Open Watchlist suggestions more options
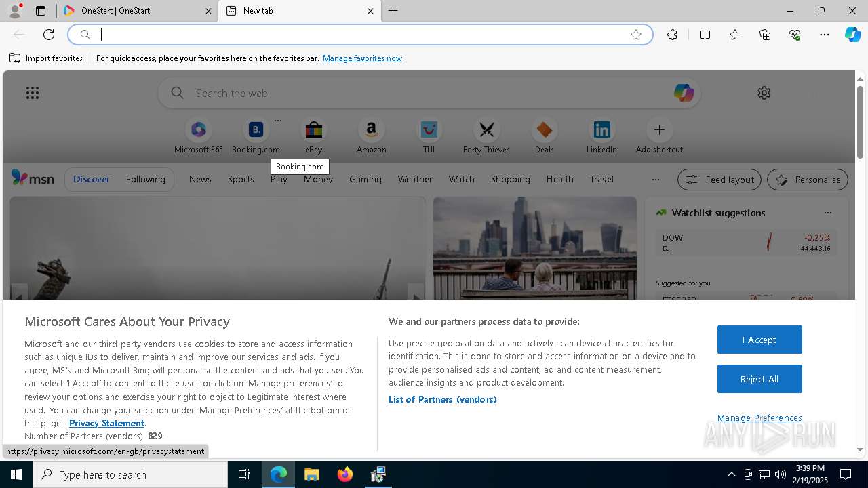 coord(828,213)
